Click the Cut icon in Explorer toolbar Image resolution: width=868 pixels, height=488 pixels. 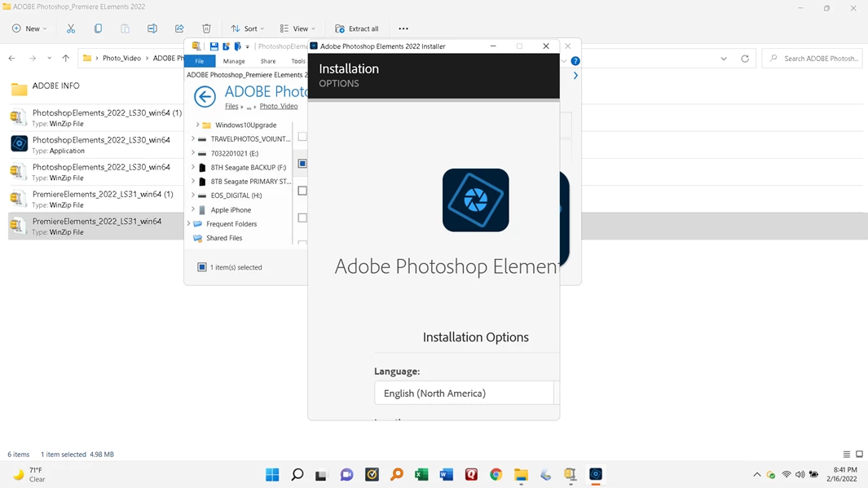pyautogui.click(x=71, y=29)
